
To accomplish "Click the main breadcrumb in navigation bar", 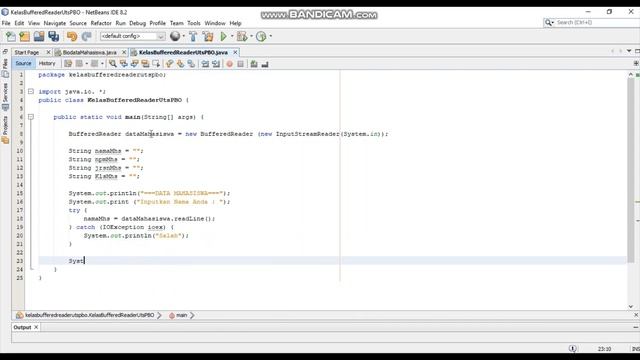I will click(x=181, y=315).
